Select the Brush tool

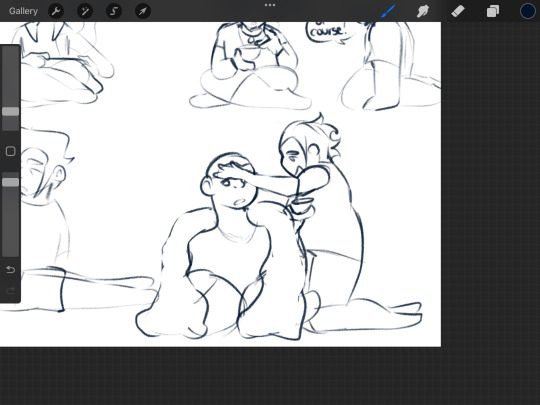[388, 11]
